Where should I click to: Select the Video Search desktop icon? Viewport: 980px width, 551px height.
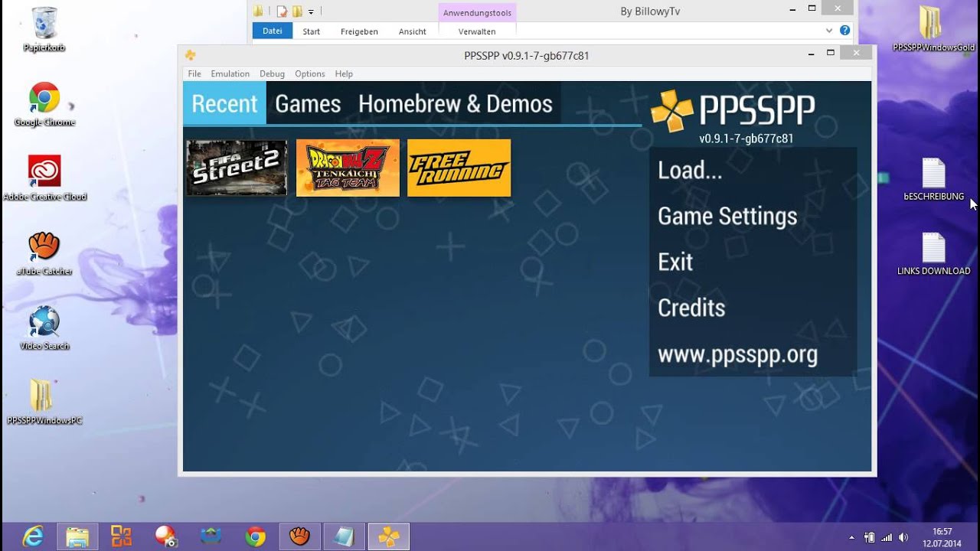coord(44,328)
